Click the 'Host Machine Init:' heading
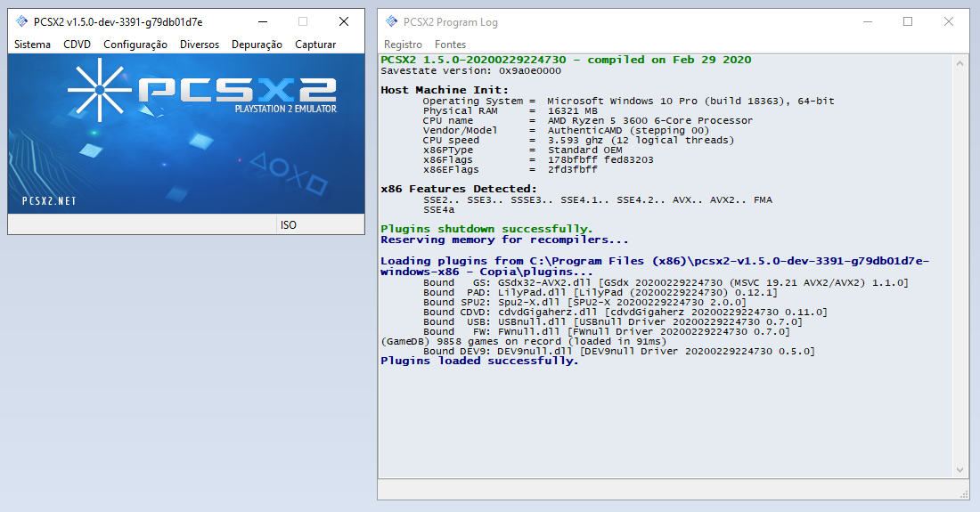 point(445,90)
